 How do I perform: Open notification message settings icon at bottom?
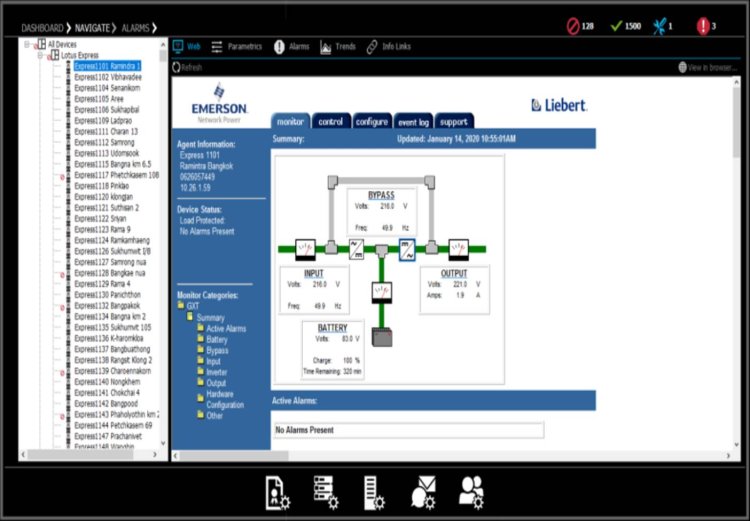[422, 491]
